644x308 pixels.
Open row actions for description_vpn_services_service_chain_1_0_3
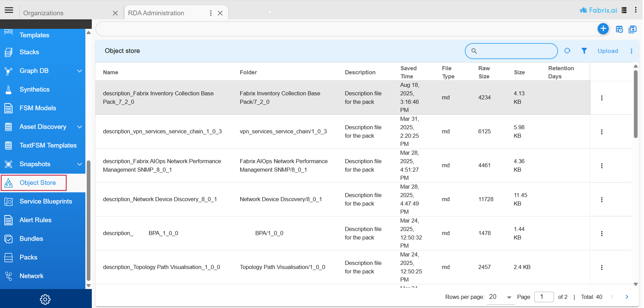tap(602, 132)
